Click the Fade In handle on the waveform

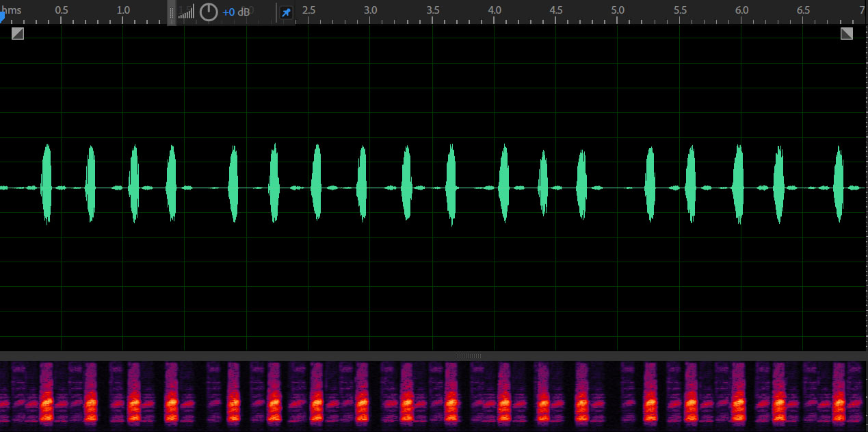[18, 34]
